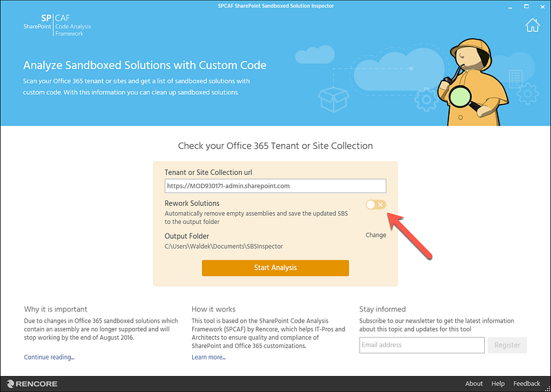Viewport: 551px width, 392px height.
Task: Click the Stay informed heading
Action: tap(382, 309)
